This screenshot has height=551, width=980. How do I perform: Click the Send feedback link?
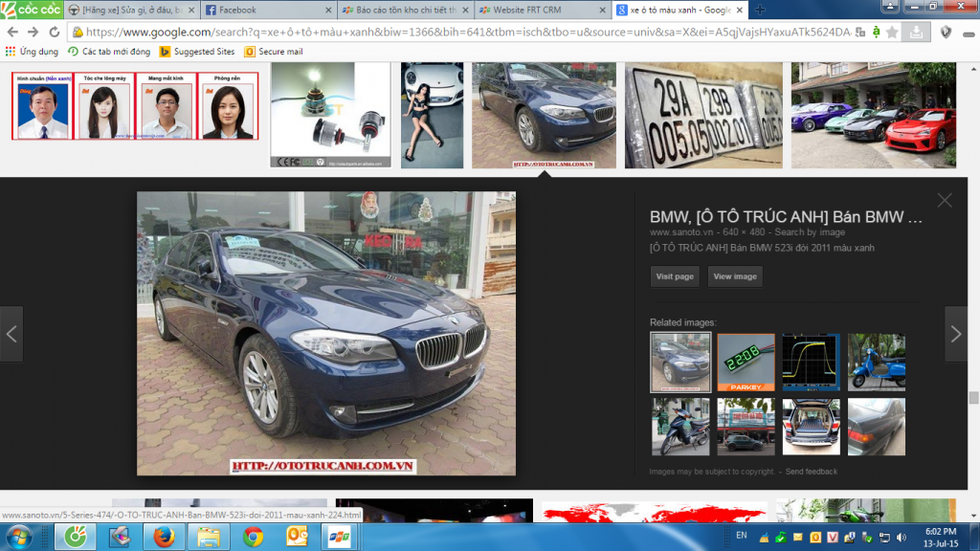click(812, 472)
